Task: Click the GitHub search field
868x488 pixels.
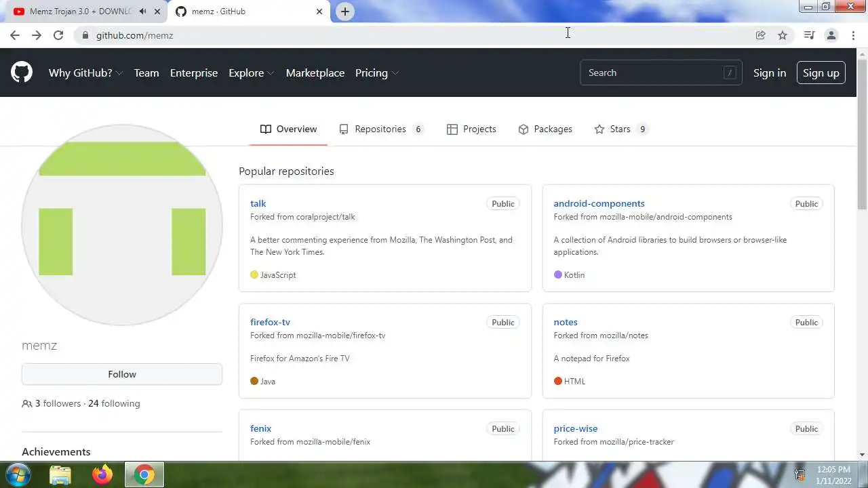Action: tap(661, 73)
